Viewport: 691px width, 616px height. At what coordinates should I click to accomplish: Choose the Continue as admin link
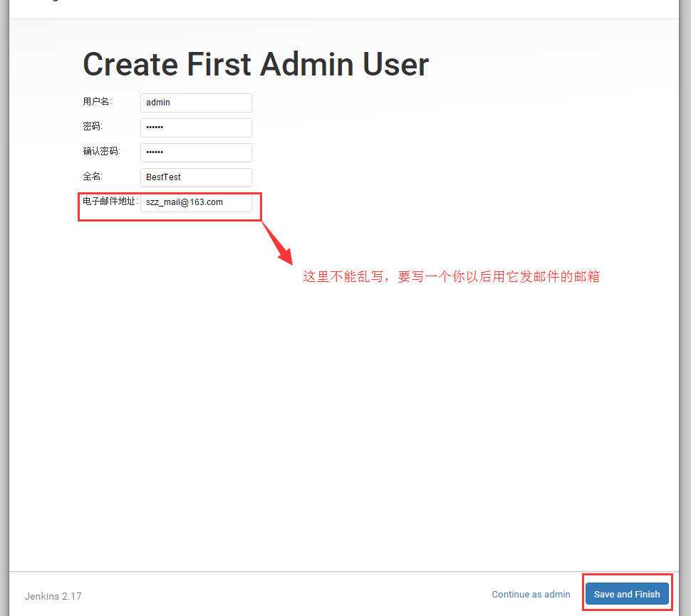point(531,595)
